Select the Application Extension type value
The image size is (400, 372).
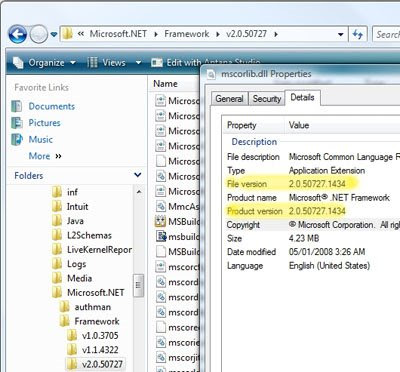(327, 171)
